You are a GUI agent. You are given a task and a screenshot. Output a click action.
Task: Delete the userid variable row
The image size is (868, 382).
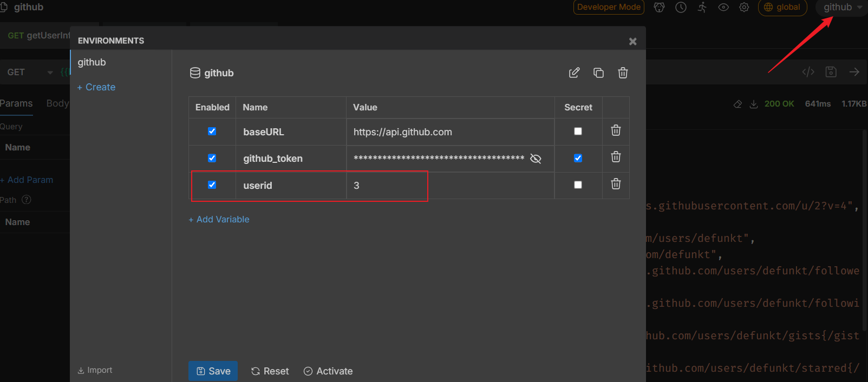[x=616, y=184]
